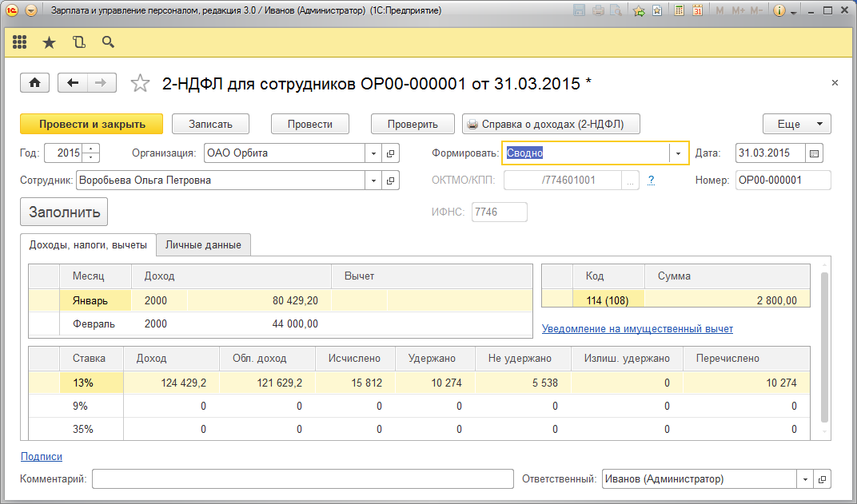
Task: Open the calendar icon in title bar
Action: (697, 11)
